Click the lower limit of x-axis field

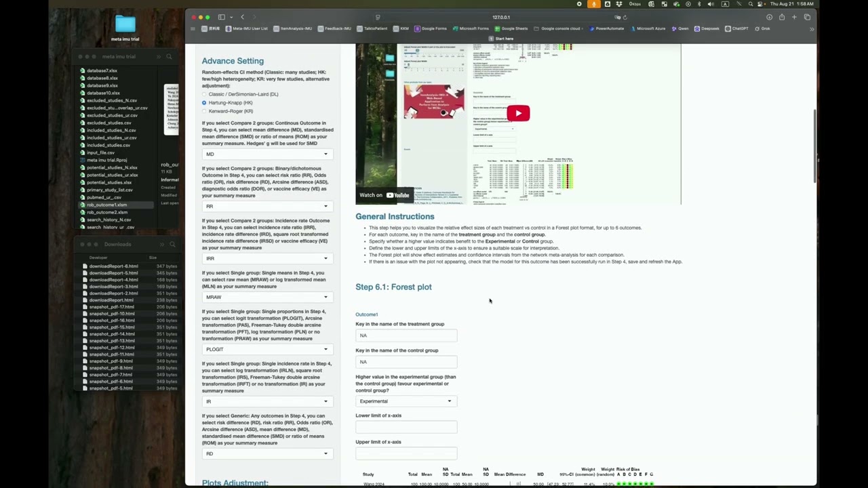coord(406,427)
